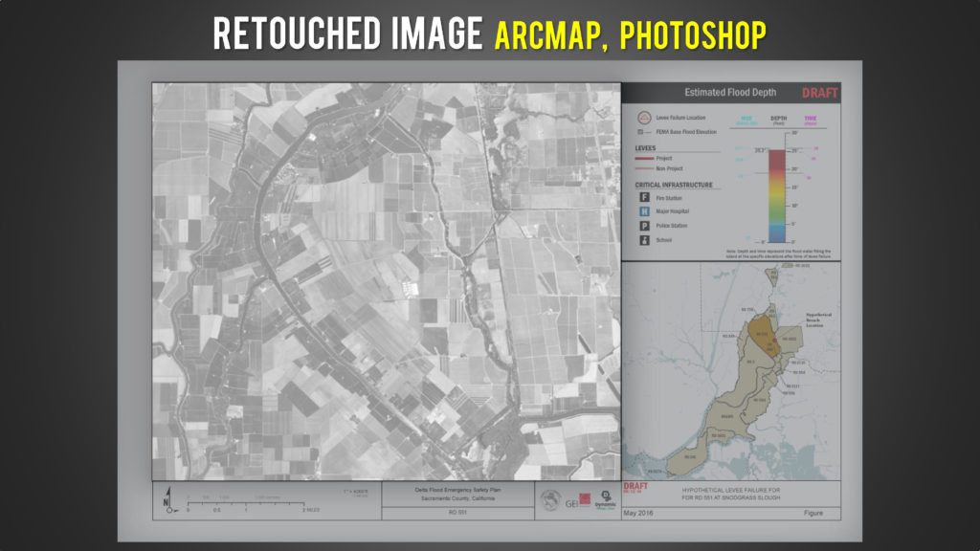980x551 pixels.
Task: Click the 'CRITICAL INFRASTRUCTURE' legend heading
Action: coord(674,185)
